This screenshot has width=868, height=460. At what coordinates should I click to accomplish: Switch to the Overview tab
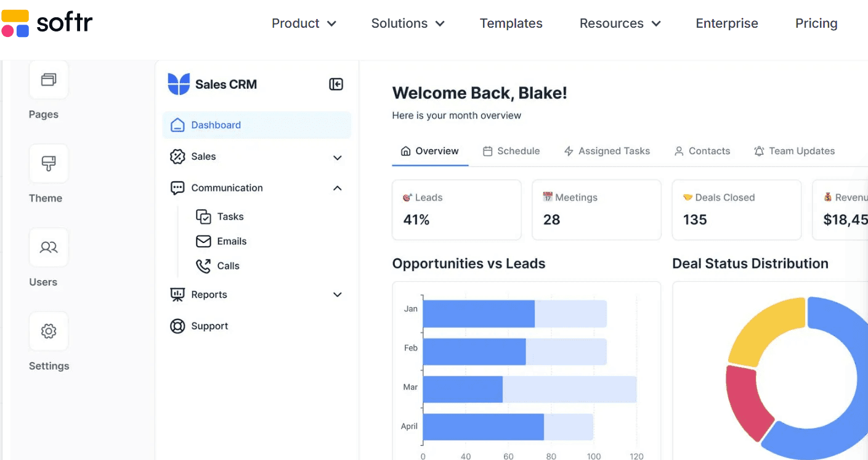tap(430, 151)
